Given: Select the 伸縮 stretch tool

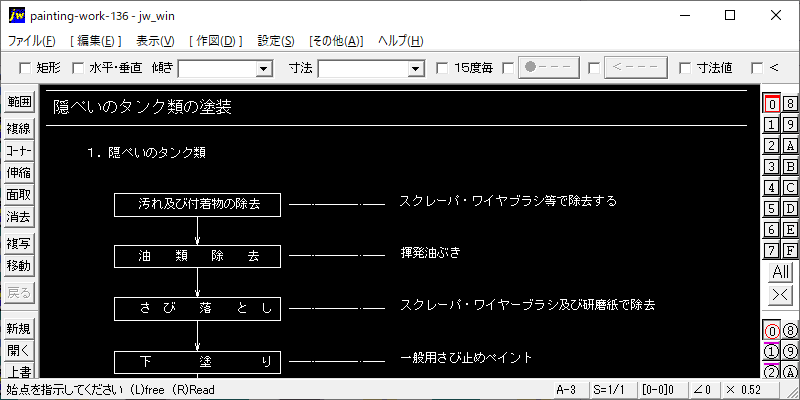Looking at the screenshot, I should (19, 173).
